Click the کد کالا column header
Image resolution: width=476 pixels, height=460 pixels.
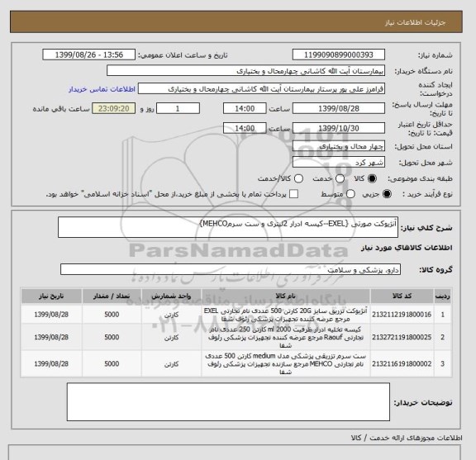(x=402, y=296)
